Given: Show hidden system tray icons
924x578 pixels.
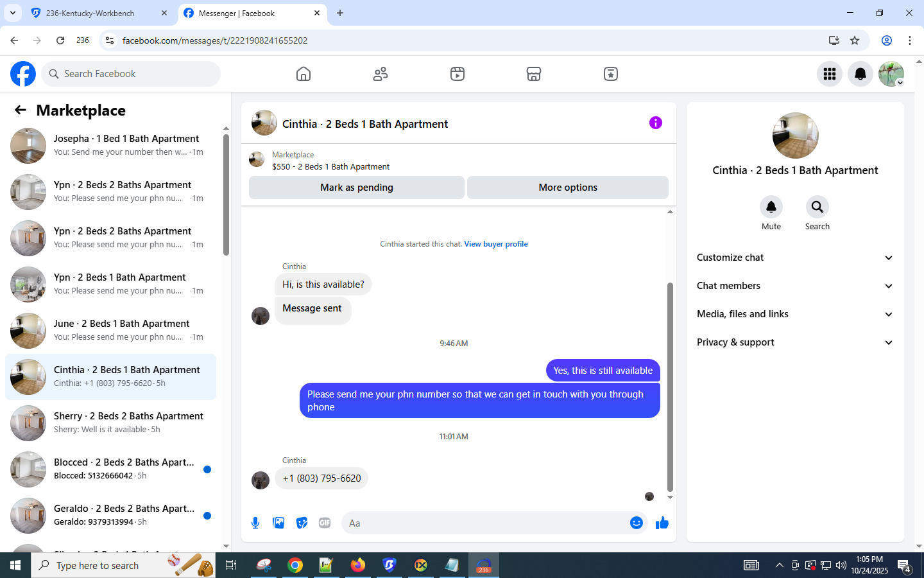Looking at the screenshot, I should point(779,565).
